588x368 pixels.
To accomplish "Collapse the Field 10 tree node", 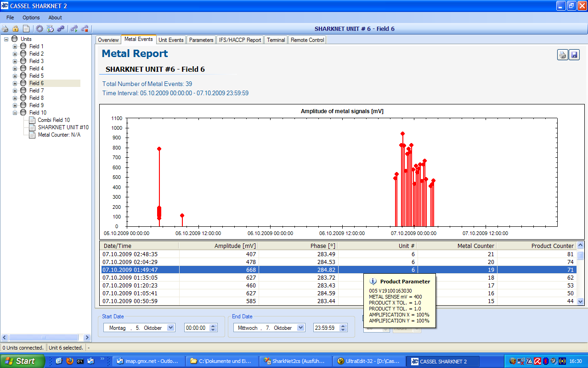I will pos(15,113).
